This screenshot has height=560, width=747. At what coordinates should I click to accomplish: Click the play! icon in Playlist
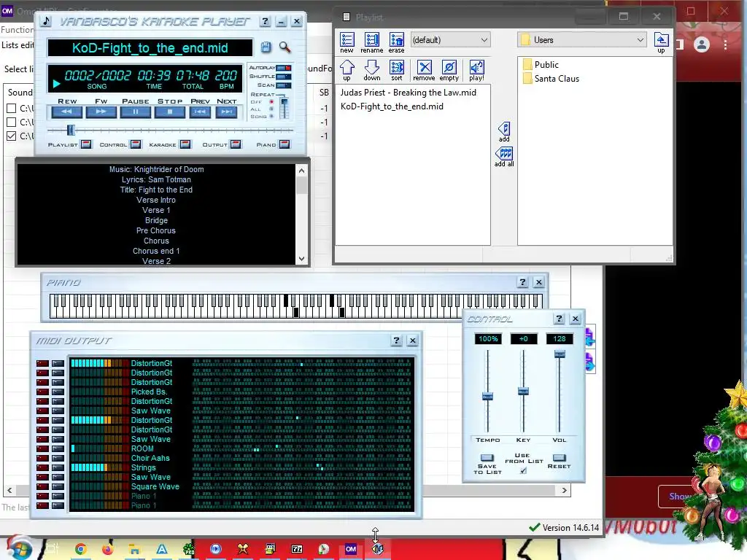tap(476, 71)
